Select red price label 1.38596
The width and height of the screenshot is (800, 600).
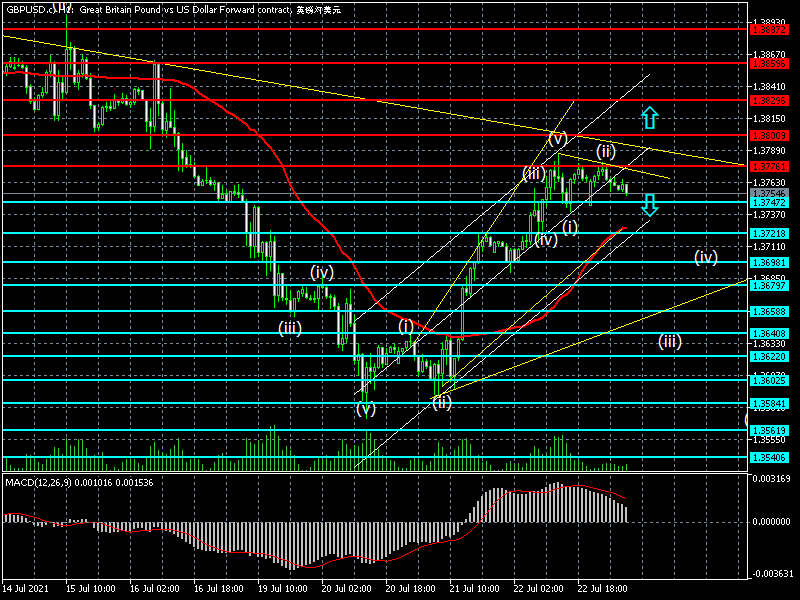(x=769, y=64)
